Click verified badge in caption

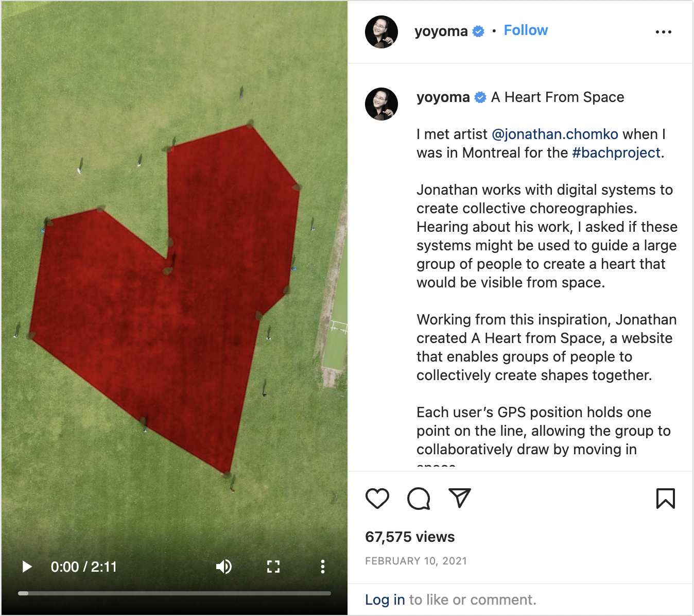pos(480,97)
